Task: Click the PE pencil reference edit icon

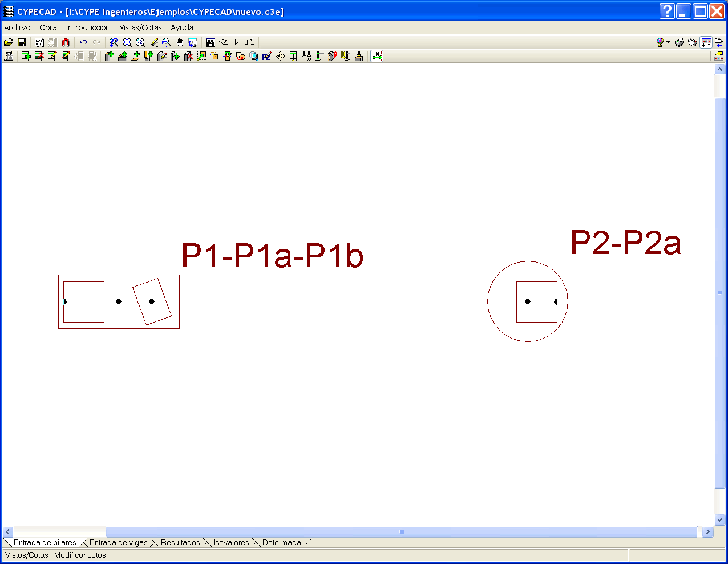Action: pos(266,56)
